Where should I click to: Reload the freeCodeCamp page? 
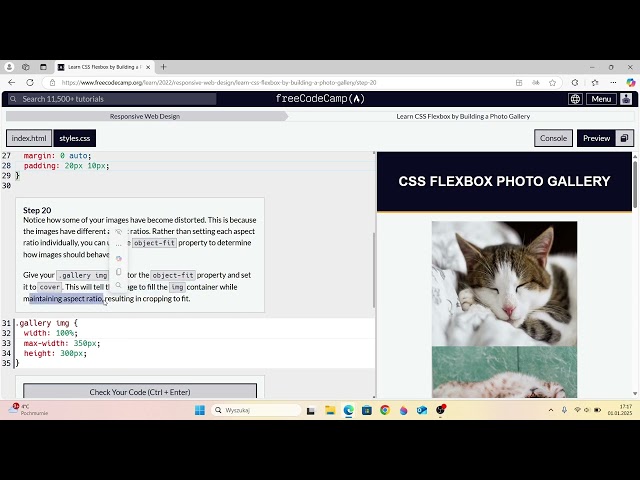30,82
